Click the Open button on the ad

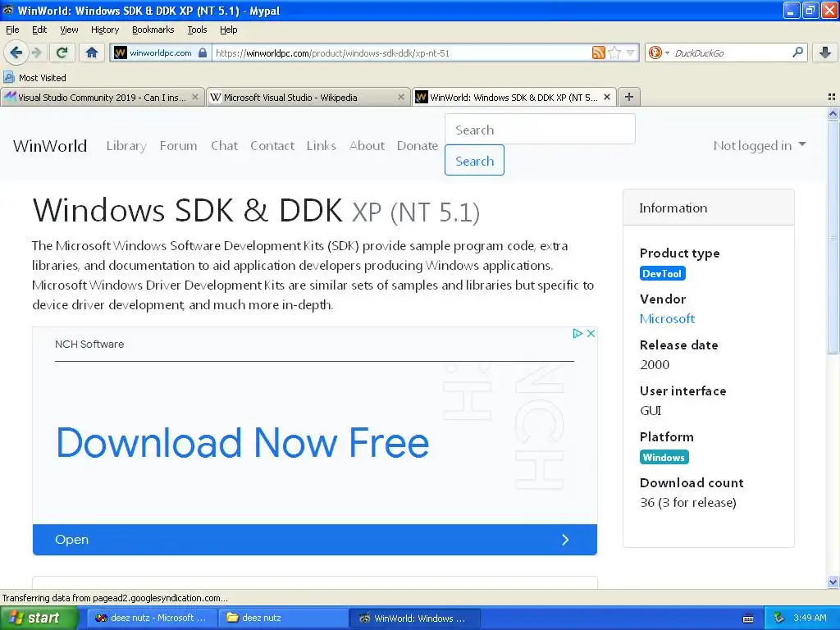click(315, 540)
